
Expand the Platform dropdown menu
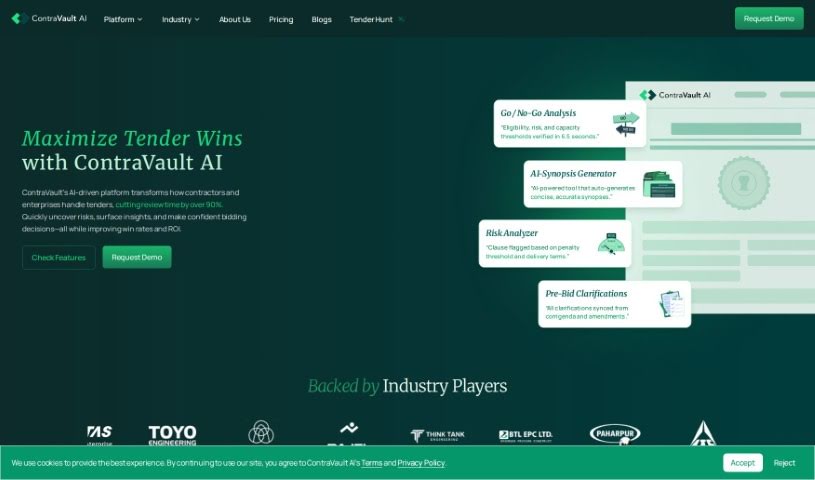[x=123, y=19]
